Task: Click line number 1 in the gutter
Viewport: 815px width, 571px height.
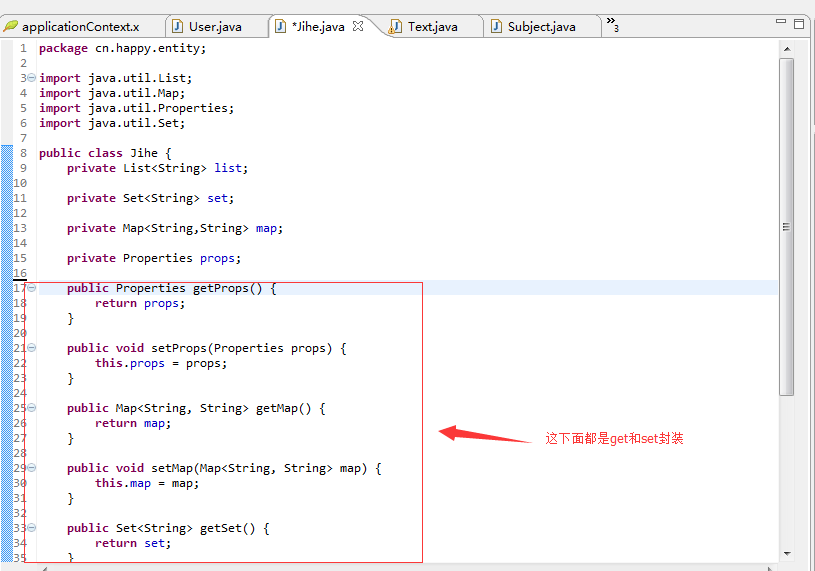Action: tap(23, 48)
